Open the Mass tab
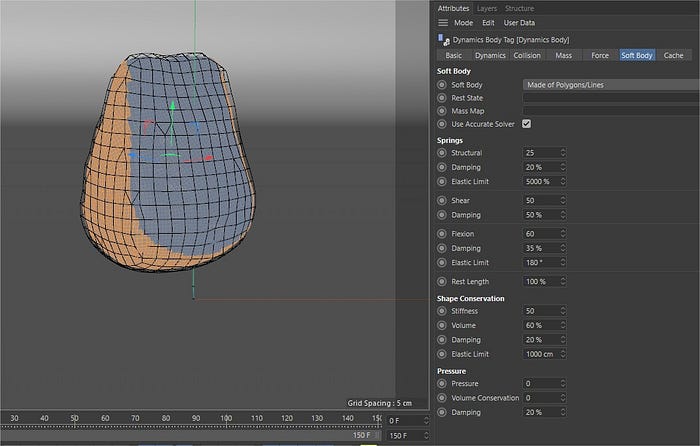This screenshot has width=700, height=446. 563,55
